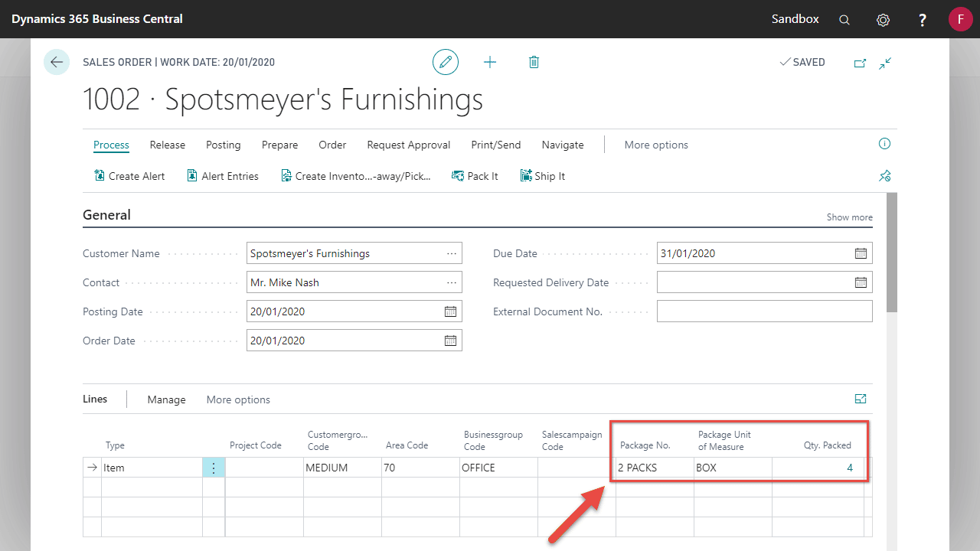Open the Posting Date calendar picker

point(450,311)
